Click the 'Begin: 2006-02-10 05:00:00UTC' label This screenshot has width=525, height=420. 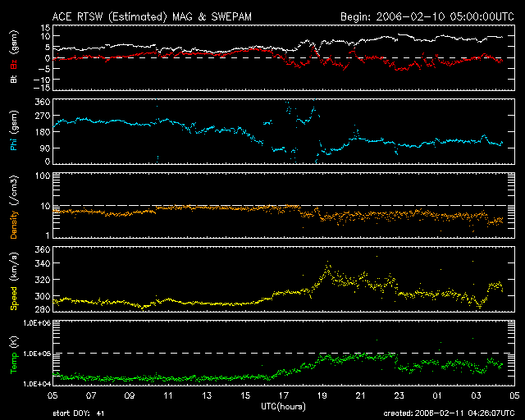[x=427, y=16]
